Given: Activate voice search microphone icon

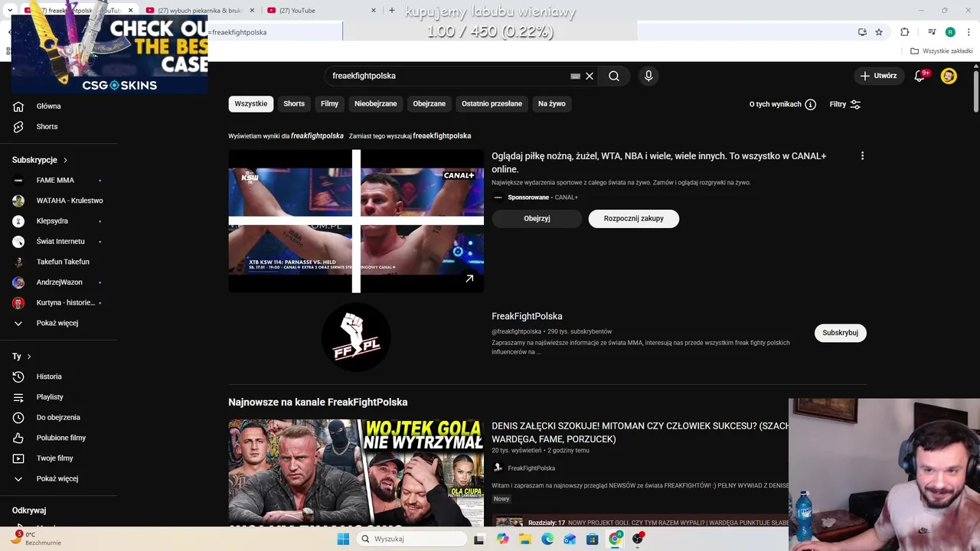Looking at the screenshot, I should point(648,76).
